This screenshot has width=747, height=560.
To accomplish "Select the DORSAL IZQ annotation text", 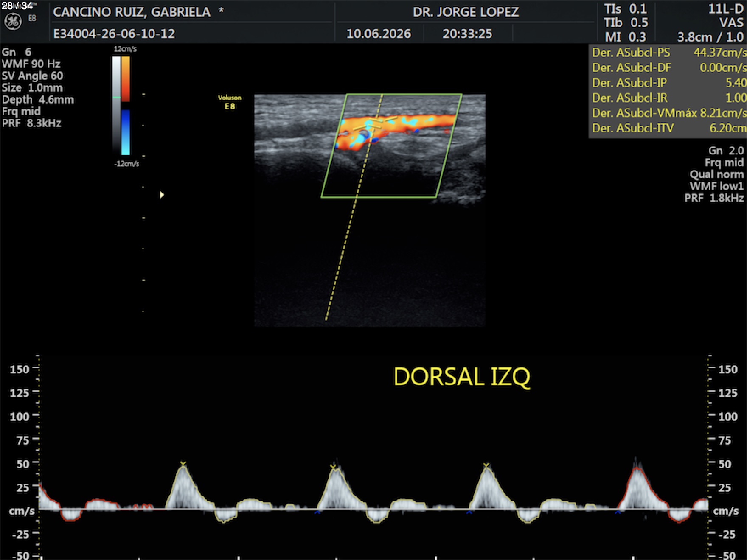I will [x=462, y=377].
